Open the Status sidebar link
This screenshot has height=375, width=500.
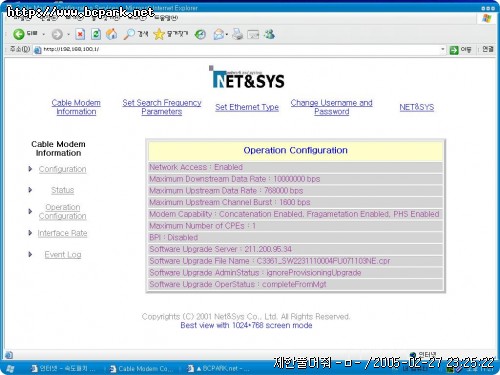(x=63, y=190)
